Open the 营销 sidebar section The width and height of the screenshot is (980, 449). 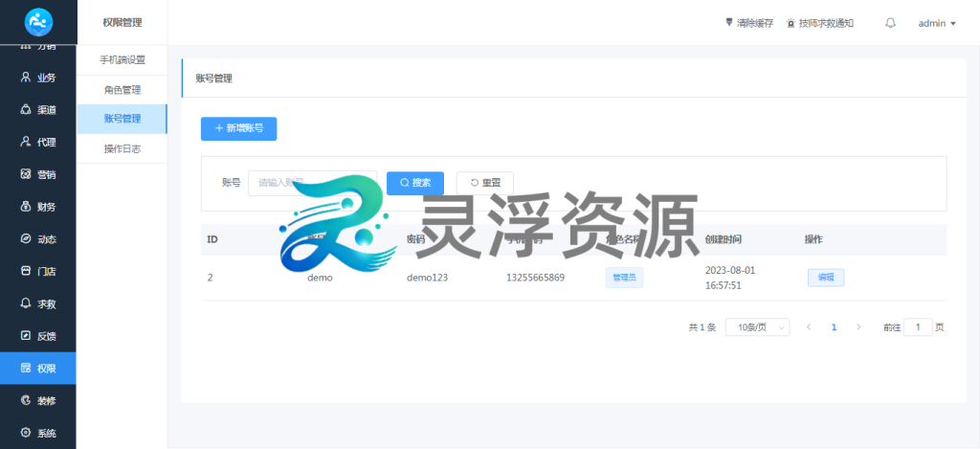coord(38,174)
